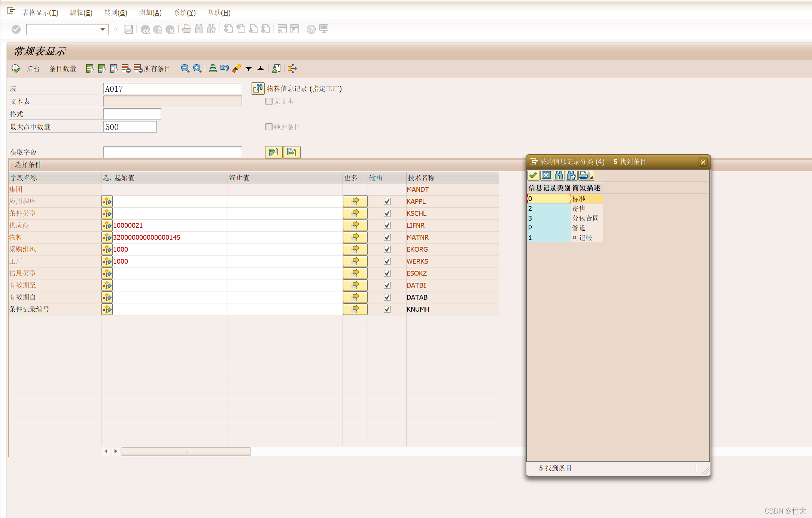The width and height of the screenshot is (812, 518).
Task: Open the 转到(G) menu
Action: pos(115,13)
